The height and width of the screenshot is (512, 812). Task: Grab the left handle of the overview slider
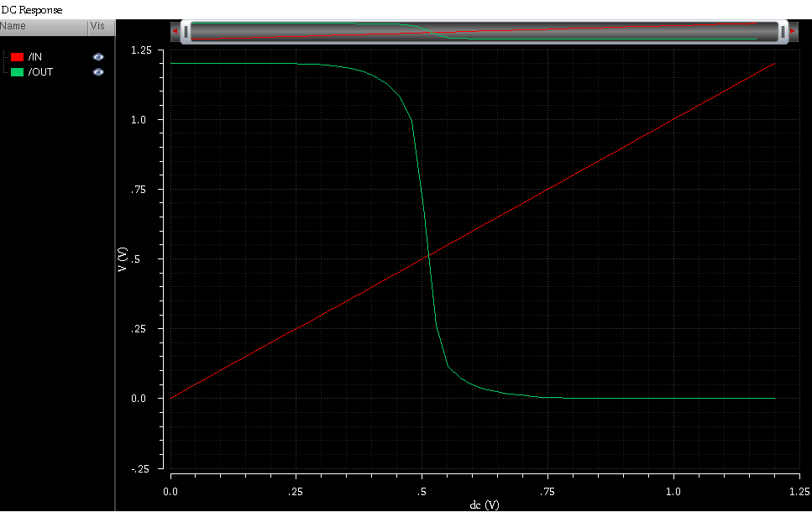click(186, 32)
